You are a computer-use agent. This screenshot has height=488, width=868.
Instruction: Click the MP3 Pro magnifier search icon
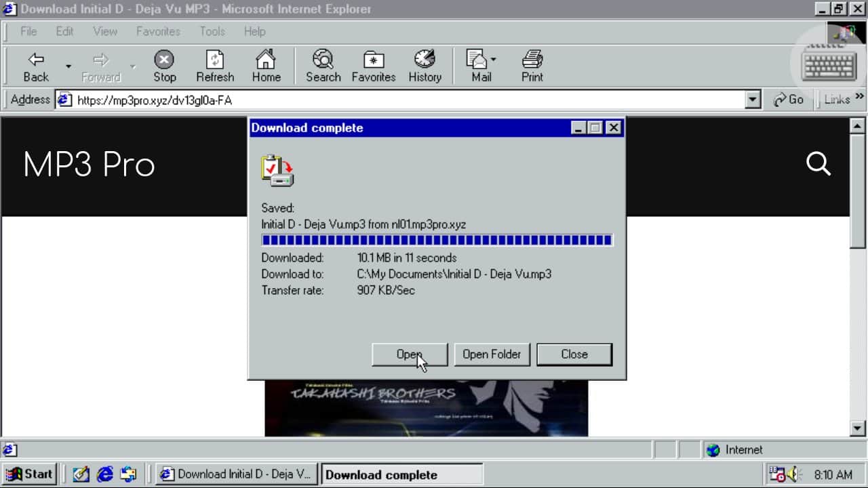coord(818,164)
